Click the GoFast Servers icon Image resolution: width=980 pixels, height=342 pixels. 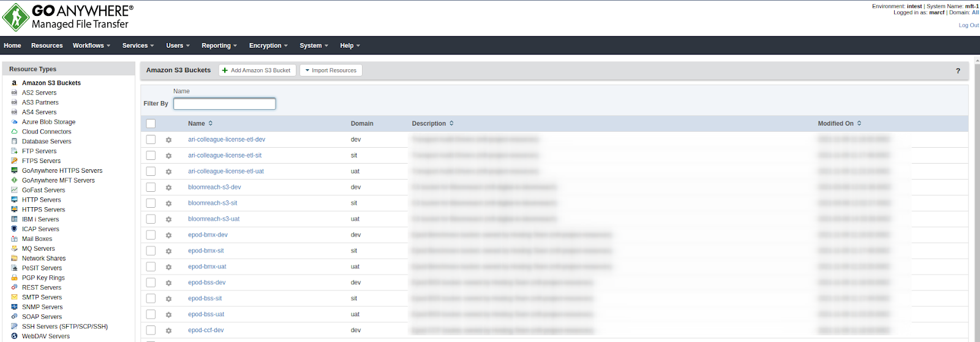click(14, 190)
